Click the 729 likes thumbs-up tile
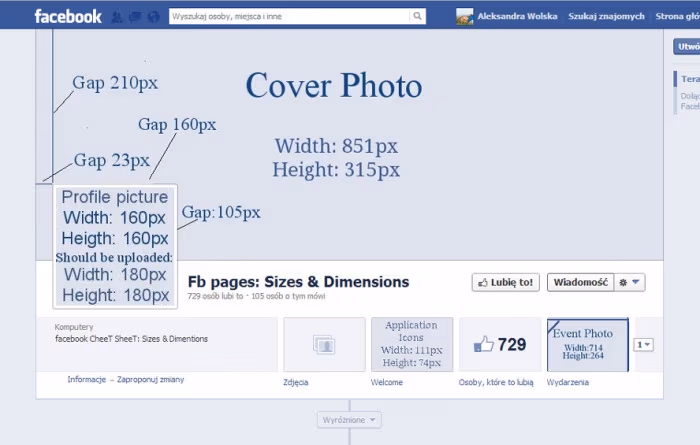 click(500, 344)
